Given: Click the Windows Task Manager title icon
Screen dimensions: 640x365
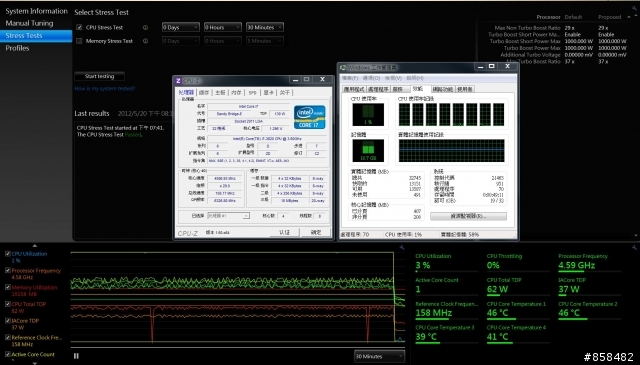Looking at the screenshot, I should point(343,67).
